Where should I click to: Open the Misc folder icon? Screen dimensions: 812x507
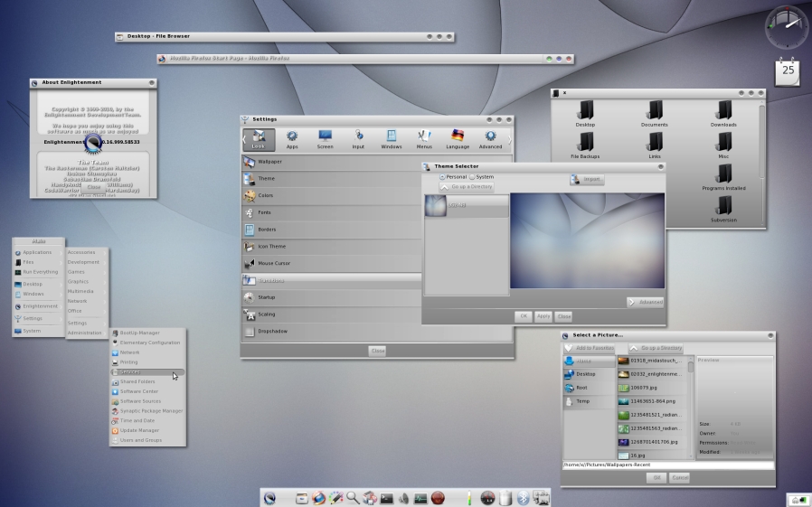coord(723,146)
